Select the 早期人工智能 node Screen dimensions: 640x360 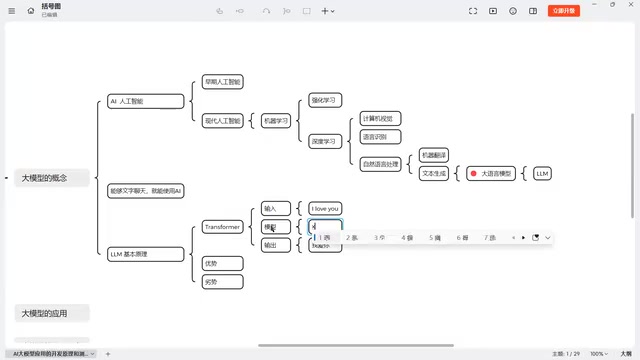pyautogui.click(x=222, y=82)
